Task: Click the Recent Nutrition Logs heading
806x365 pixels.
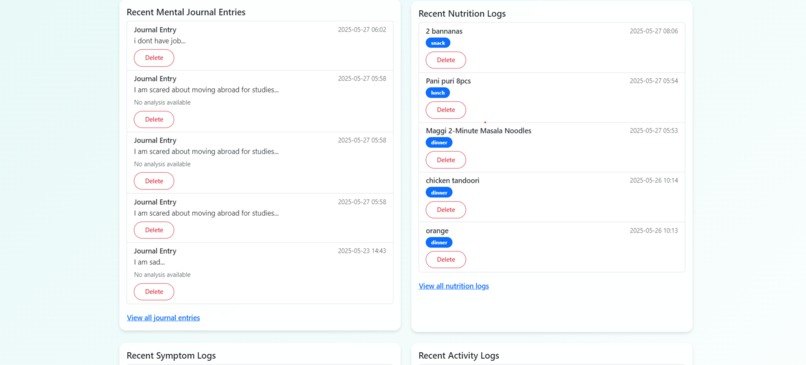Action: pyautogui.click(x=462, y=14)
